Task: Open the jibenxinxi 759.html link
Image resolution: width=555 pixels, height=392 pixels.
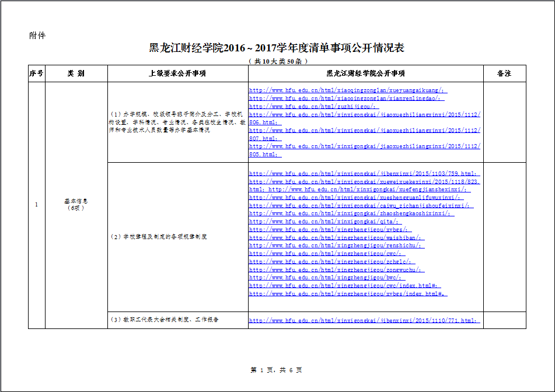Action: pyautogui.click(x=364, y=174)
